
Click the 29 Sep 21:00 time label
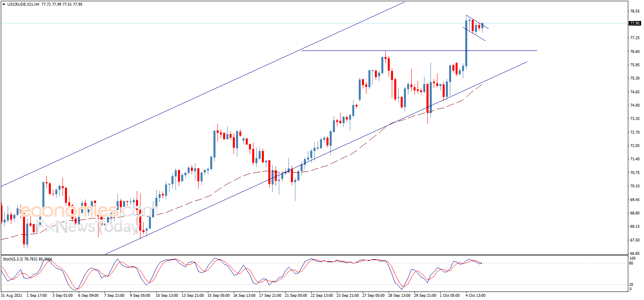[425, 296]
